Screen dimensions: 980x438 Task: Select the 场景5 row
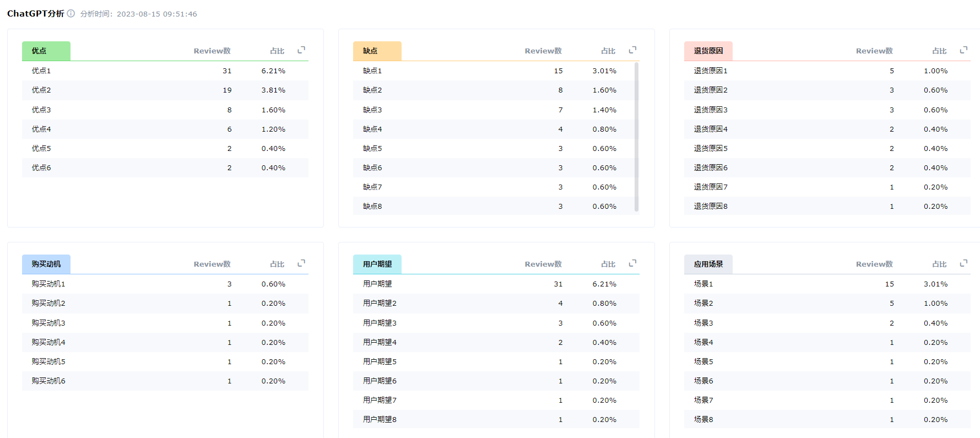pyautogui.click(x=827, y=361)
